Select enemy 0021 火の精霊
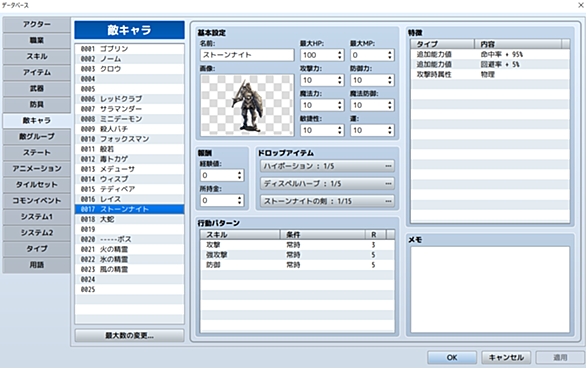The width and height of the screenshot is (586, 368). tap(129, 250)
